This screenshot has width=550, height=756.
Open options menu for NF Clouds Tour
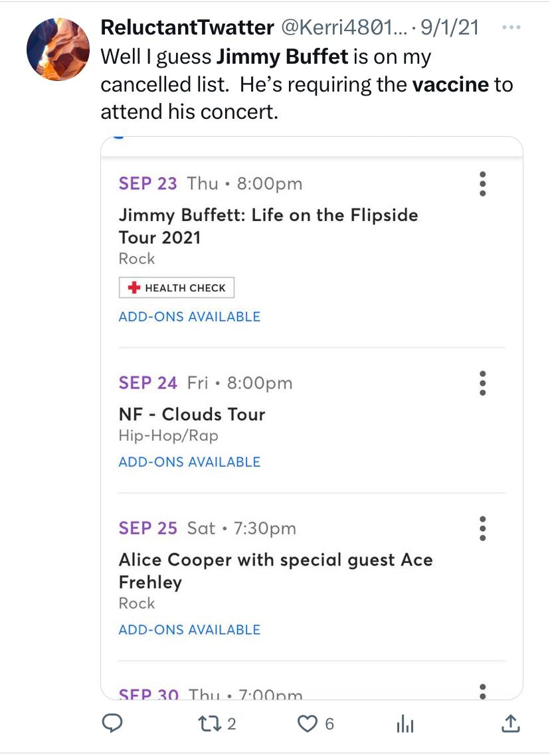point(482,383)
